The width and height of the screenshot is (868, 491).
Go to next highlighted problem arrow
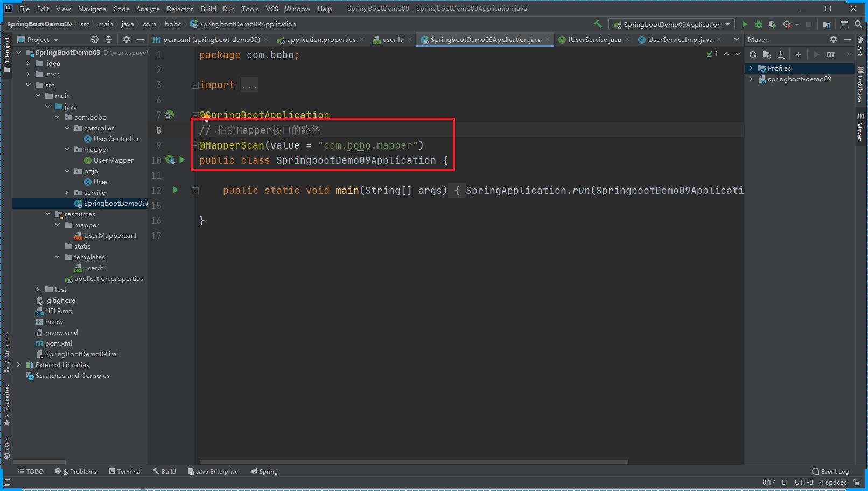click(x=738, y=54)
